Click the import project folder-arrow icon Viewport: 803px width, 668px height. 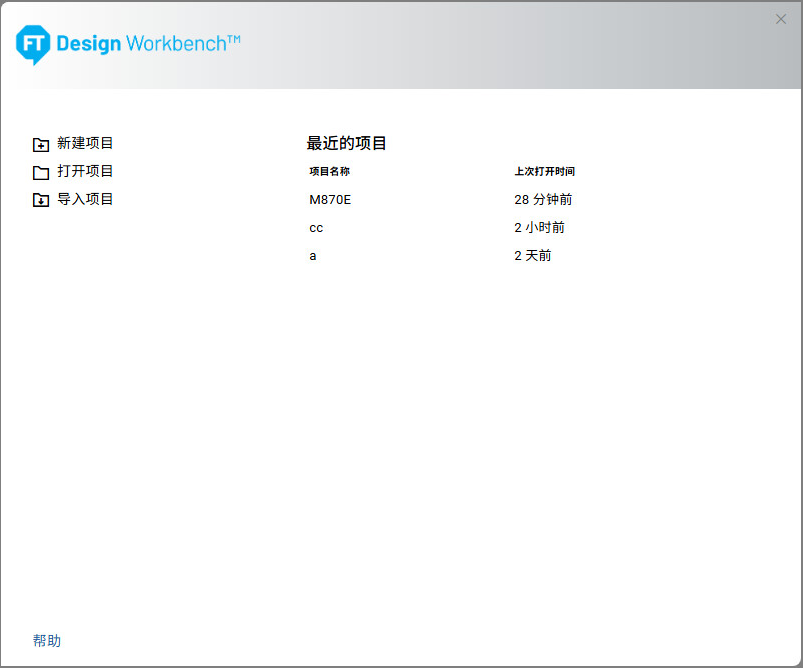(x=41, y=200)
